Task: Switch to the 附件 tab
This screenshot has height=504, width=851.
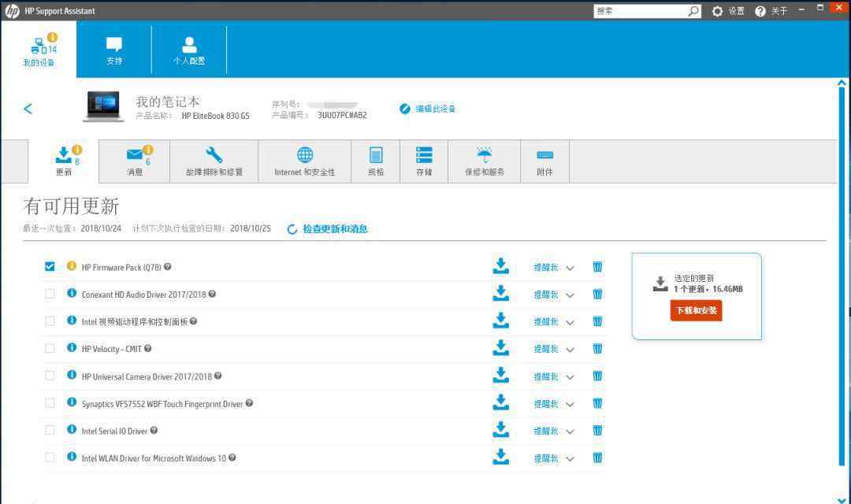Action: (x=545, y=161)
